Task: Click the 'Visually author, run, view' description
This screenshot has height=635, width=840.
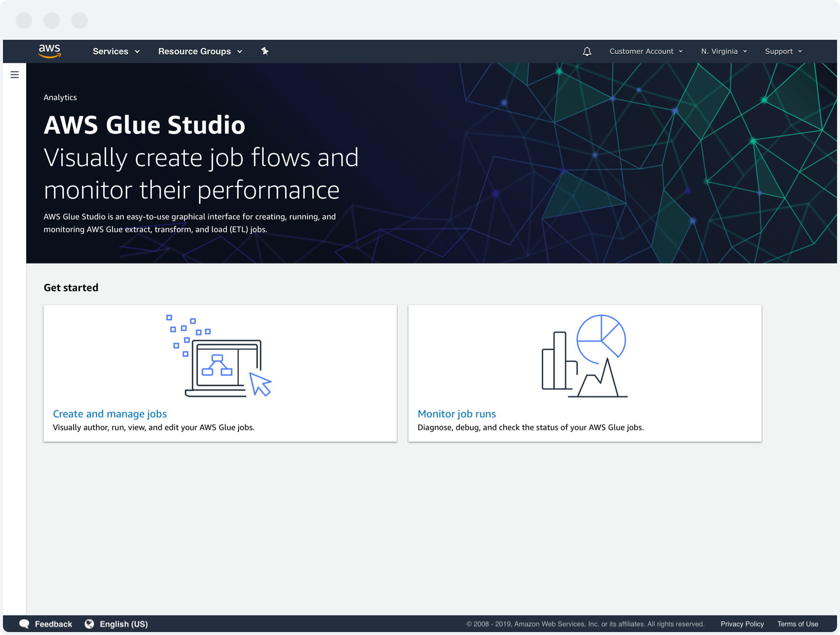Action: (x=153, y=427)
